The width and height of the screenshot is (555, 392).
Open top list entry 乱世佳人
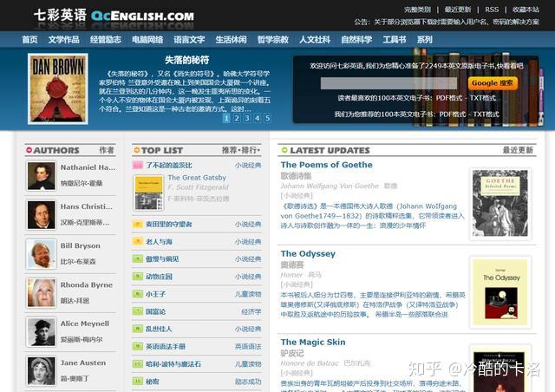click(x=159, y=329)
